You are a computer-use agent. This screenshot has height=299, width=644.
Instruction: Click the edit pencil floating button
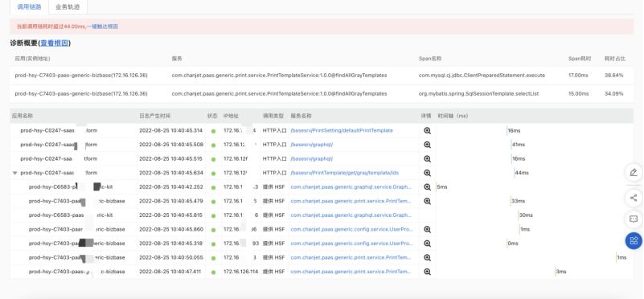point(634,172)
